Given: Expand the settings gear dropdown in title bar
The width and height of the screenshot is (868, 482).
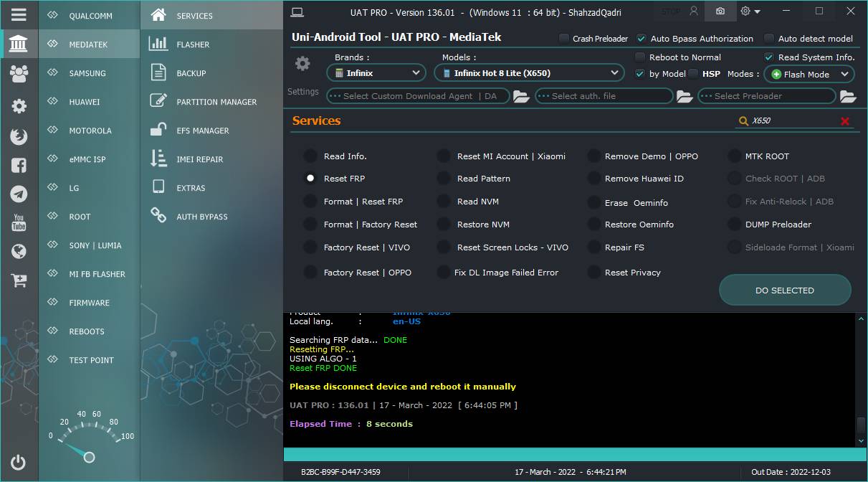Looking at the screenshot, I should (750, 11).
